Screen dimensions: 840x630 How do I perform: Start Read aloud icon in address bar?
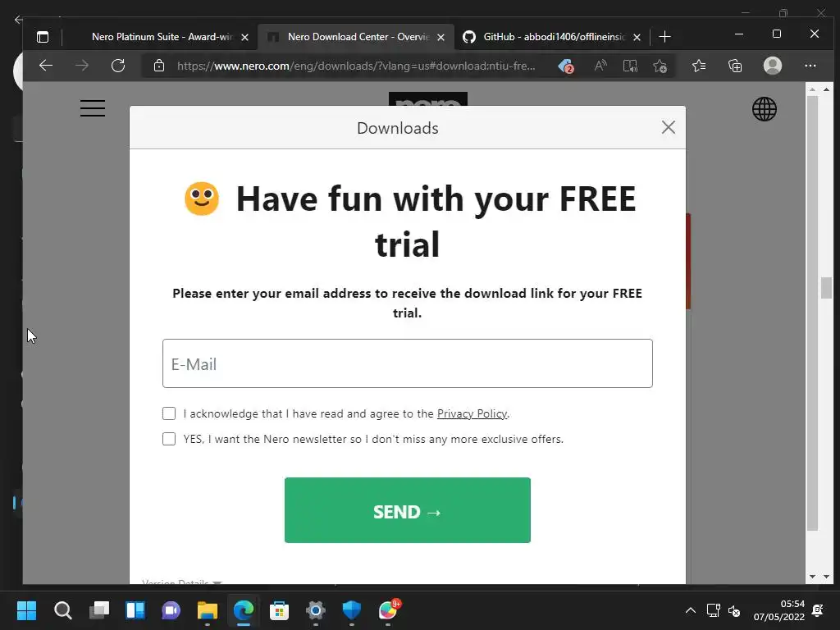tap(600, 66)
